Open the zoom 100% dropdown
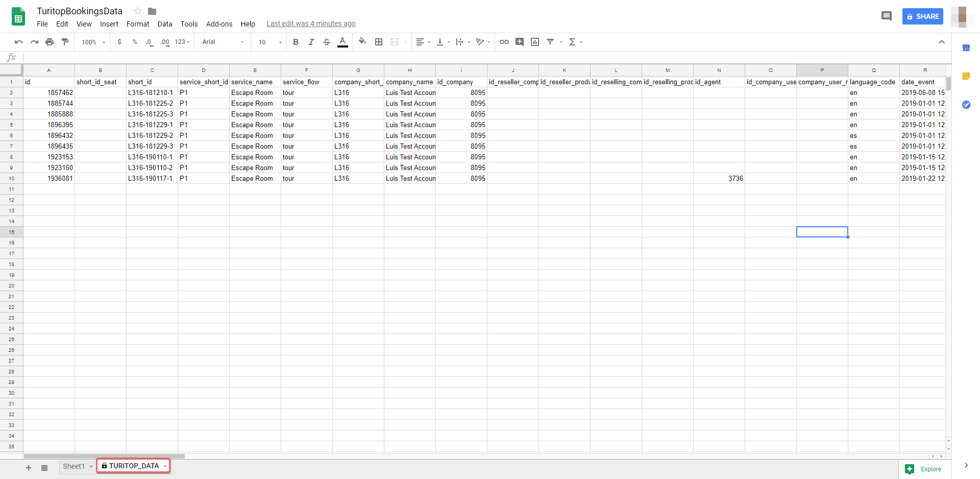Image resolution: width=980 pixels, height=479 pixels. click(x=93, y=42)
